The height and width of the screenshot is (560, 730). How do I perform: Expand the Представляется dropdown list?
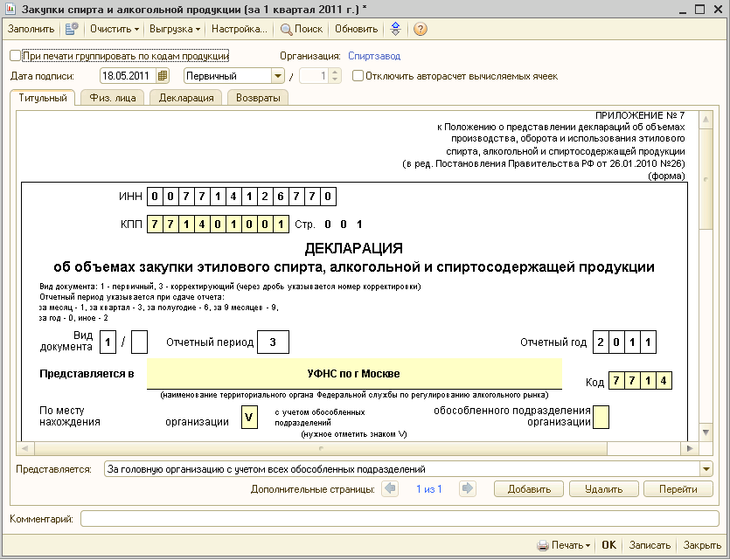[x=706, y=469]
